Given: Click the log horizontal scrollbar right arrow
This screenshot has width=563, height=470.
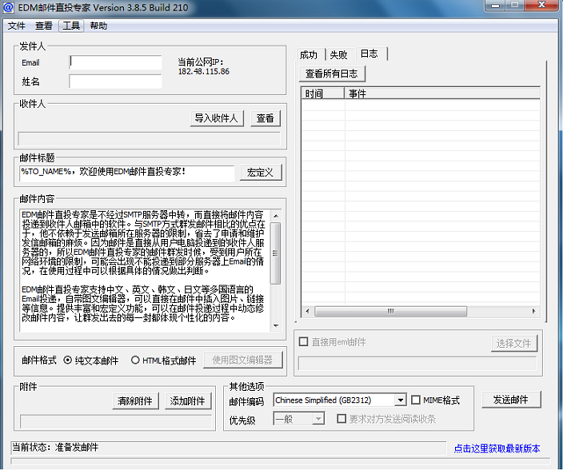Looking at the screenshot, I should pyautogui.click(x=534, y=311).
